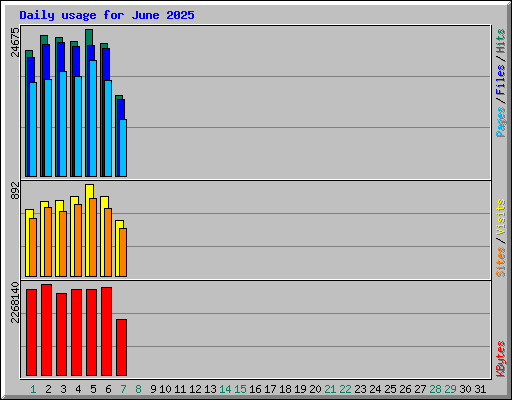Screen dimensions: 512x400
Task: Click day 15 on the x-axis
Action: tap(240, 389)
